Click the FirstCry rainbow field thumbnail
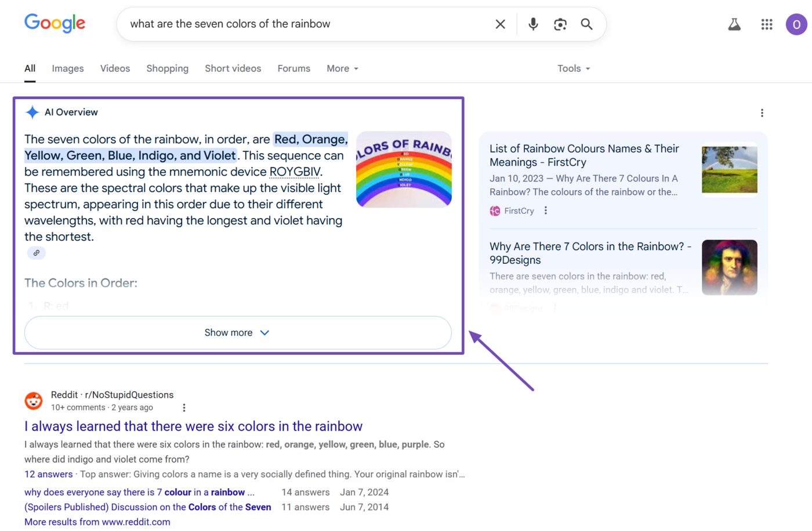 [729, 170]
